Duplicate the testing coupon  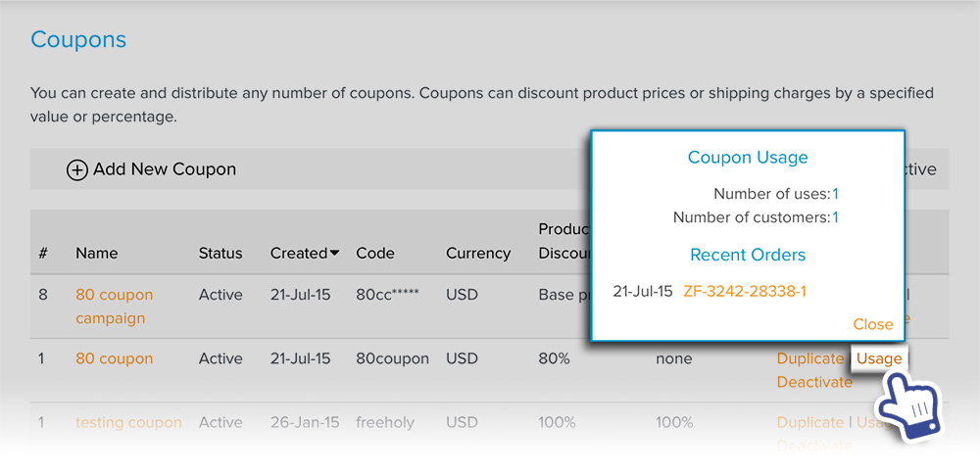click(x=810, y=422)
